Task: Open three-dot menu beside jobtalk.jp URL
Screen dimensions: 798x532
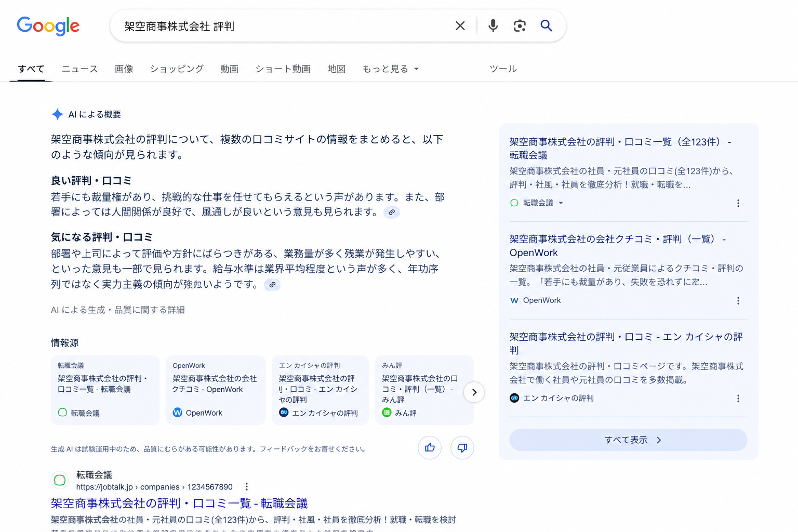Action: [x=247, y=487]
